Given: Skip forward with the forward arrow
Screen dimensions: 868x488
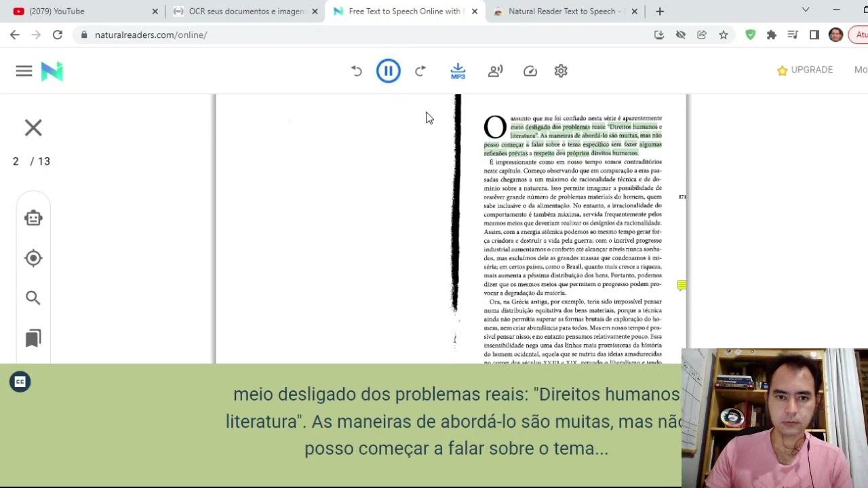Looking at the screenshot, I should pyautogui.click(x=420, y=70).
